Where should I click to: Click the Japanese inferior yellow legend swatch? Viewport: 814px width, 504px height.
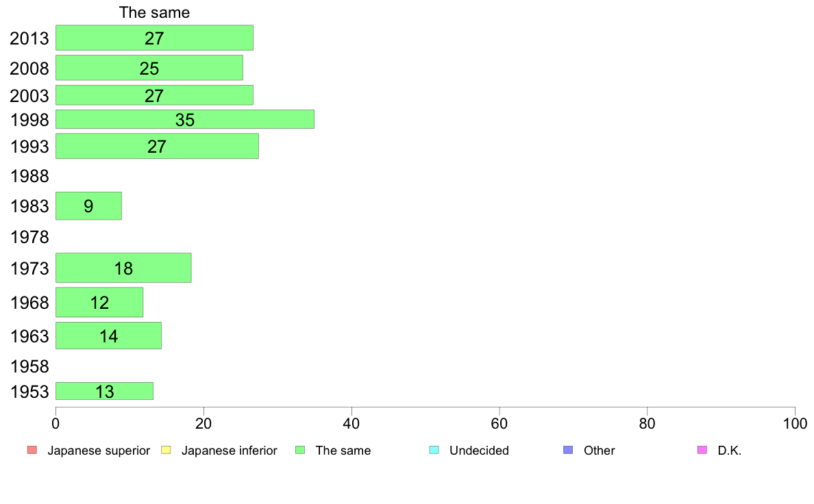[x=166, y=450]
